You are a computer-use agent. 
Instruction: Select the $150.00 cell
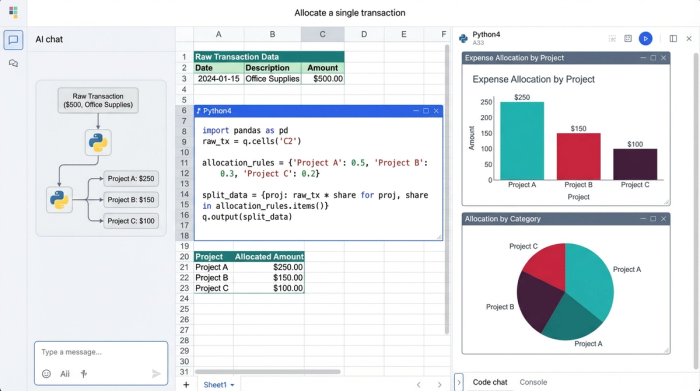269,278
